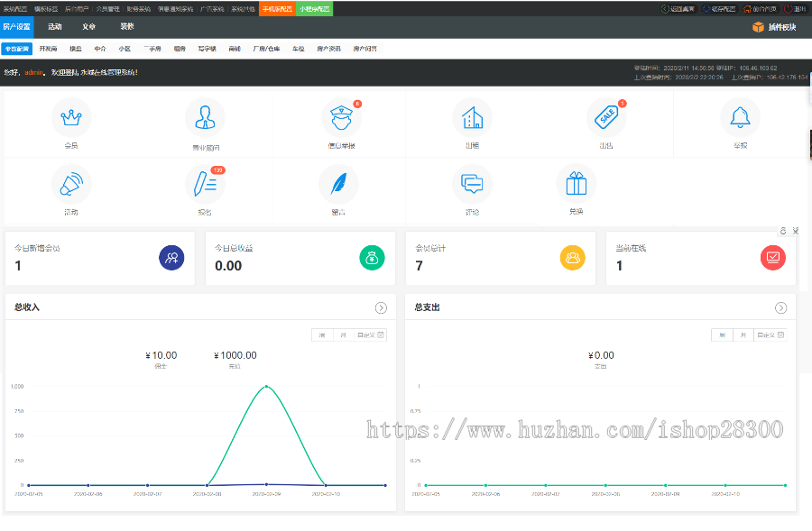
Task: Open the green 小程序配置 menu
Action: click(x=314, y=9)
